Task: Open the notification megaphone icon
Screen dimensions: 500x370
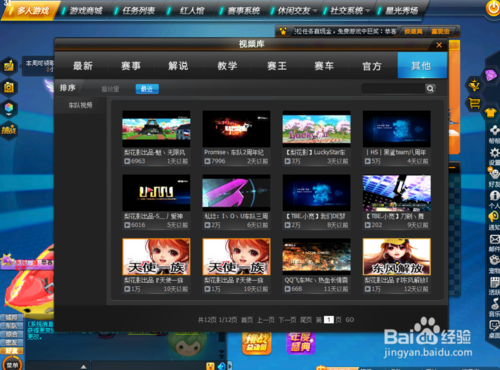Action: pos(494,217)
